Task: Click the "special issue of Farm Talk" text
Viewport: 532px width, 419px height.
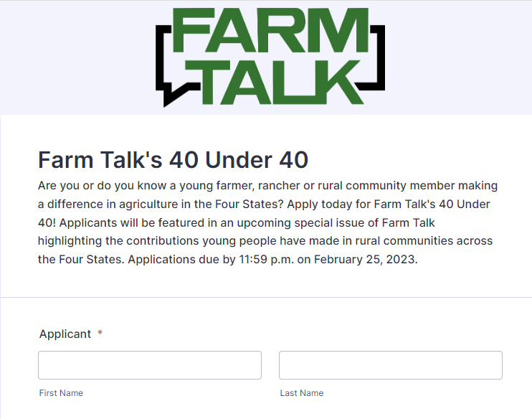Action: click(x=364, y=222)
